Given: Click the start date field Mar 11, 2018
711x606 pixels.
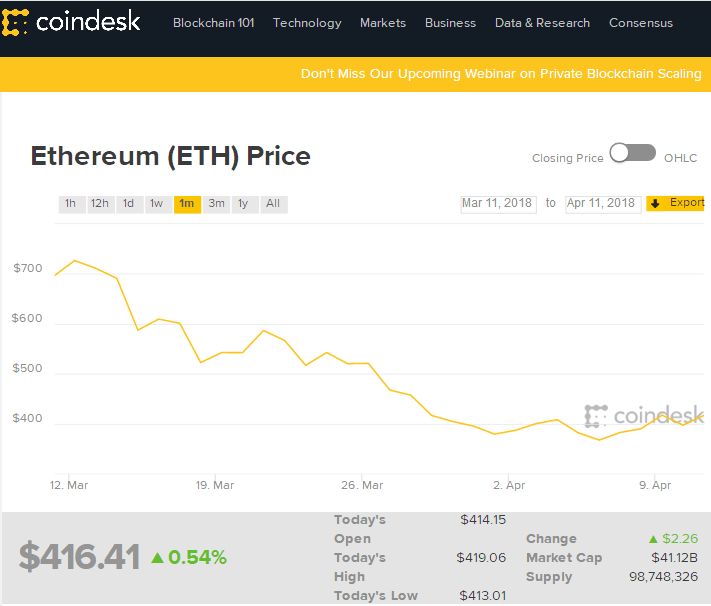Looking at the screenshot, I should coord(497,204).
